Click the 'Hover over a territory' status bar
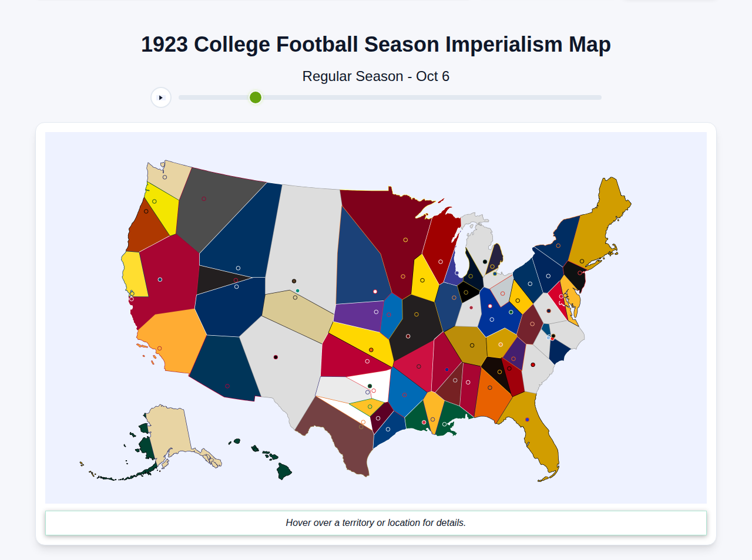 tap(376, 522)
